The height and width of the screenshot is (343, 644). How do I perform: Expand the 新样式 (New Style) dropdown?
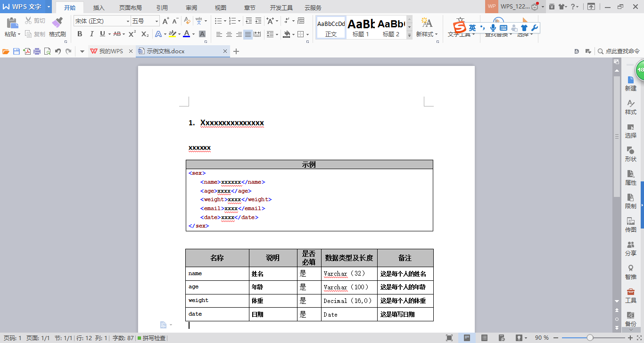tap(436, 34)
